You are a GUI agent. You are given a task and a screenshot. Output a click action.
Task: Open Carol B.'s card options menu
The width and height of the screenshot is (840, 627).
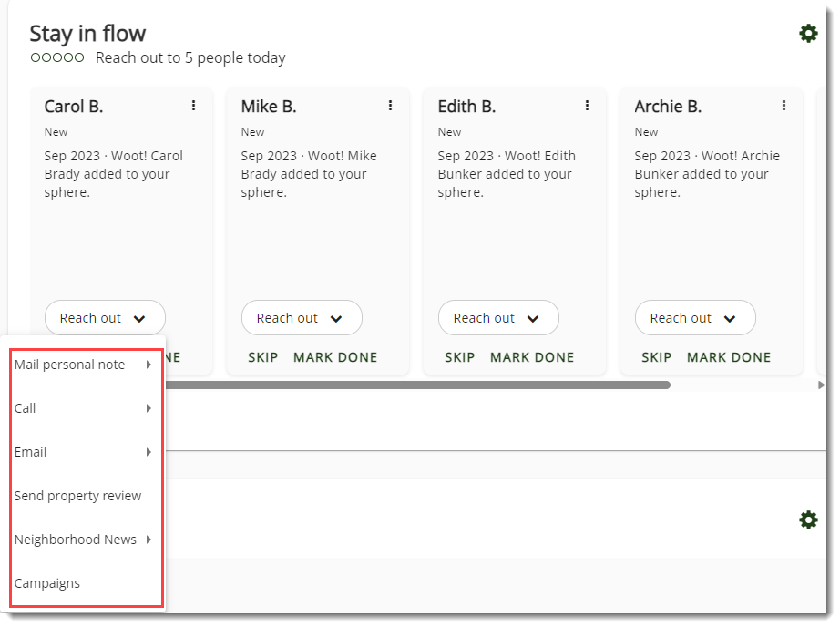tap(193, 106)
